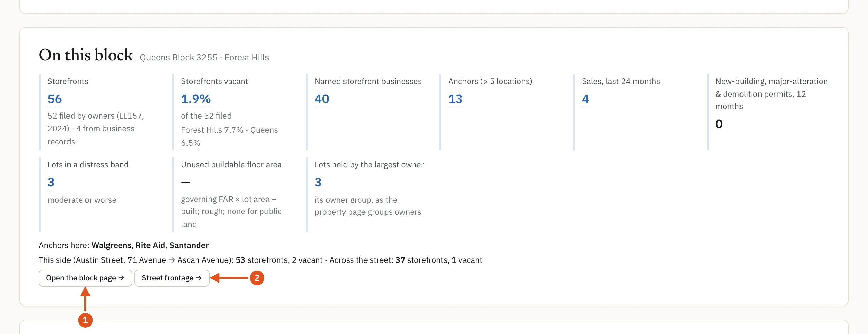
Task: Click the Rite Aid anchor name
Action: [x=150, y=245]
